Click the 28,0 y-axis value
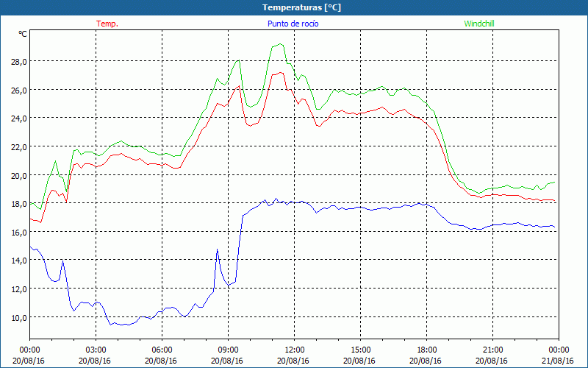 (19, 62)
